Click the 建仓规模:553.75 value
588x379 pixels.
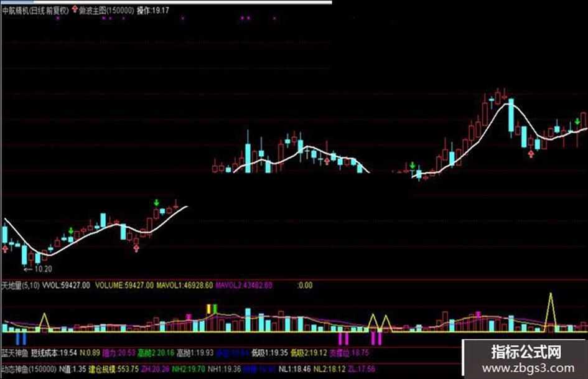114,369
